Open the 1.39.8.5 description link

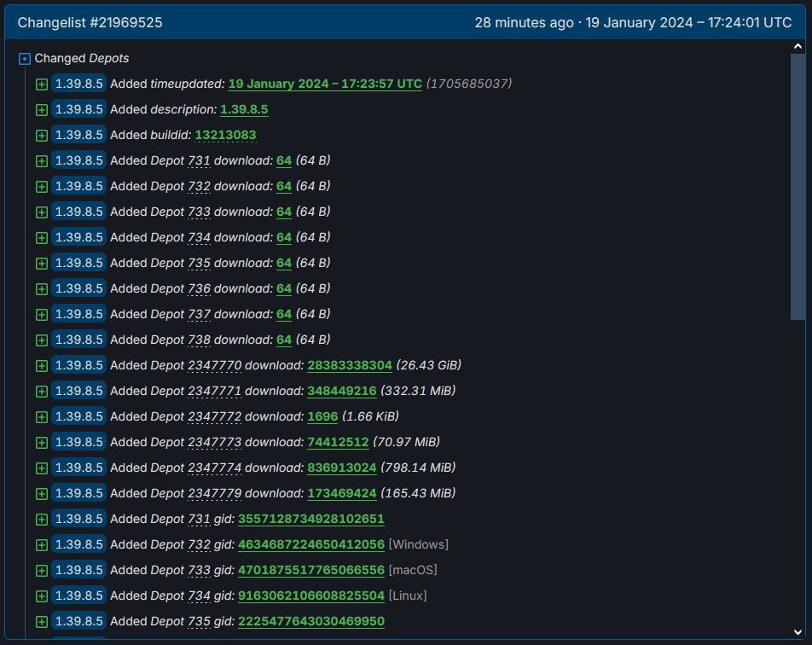pos(244,109)
